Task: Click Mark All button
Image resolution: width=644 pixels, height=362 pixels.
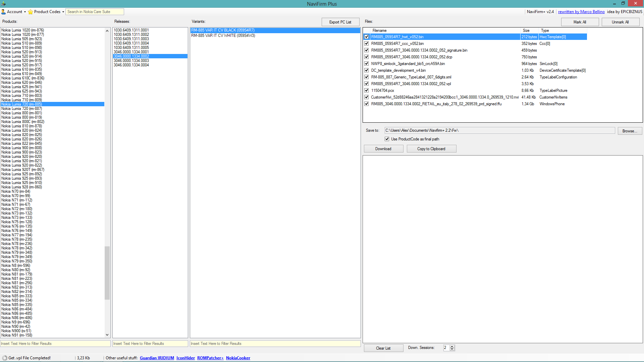Action: pyautogui.click(x=580, y=22)
